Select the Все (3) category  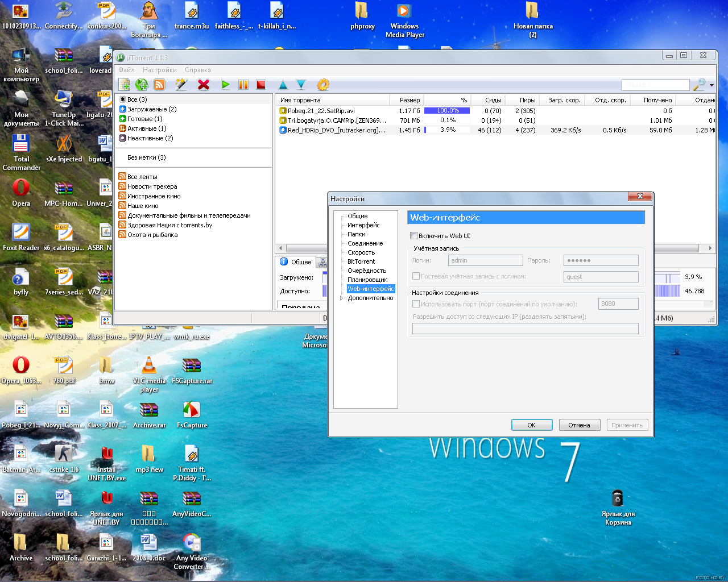(x=137, y=99)
